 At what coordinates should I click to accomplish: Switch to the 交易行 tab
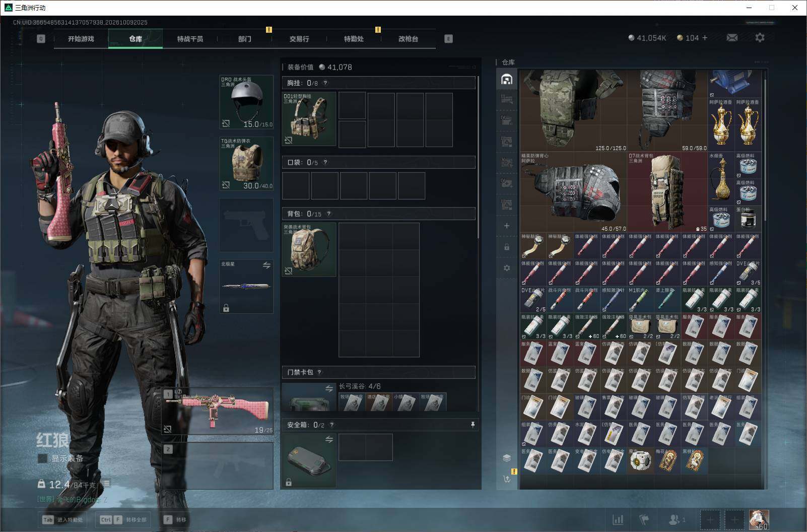point(299,39)
